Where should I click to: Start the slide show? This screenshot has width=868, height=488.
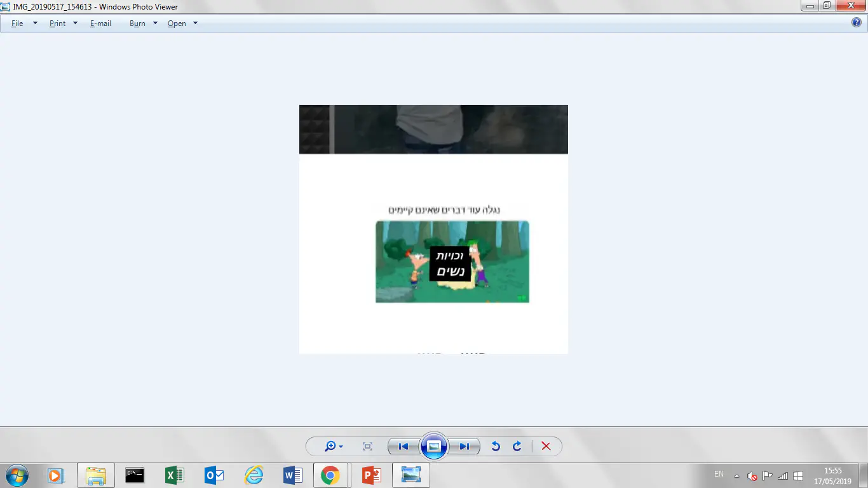click(434, 447)
